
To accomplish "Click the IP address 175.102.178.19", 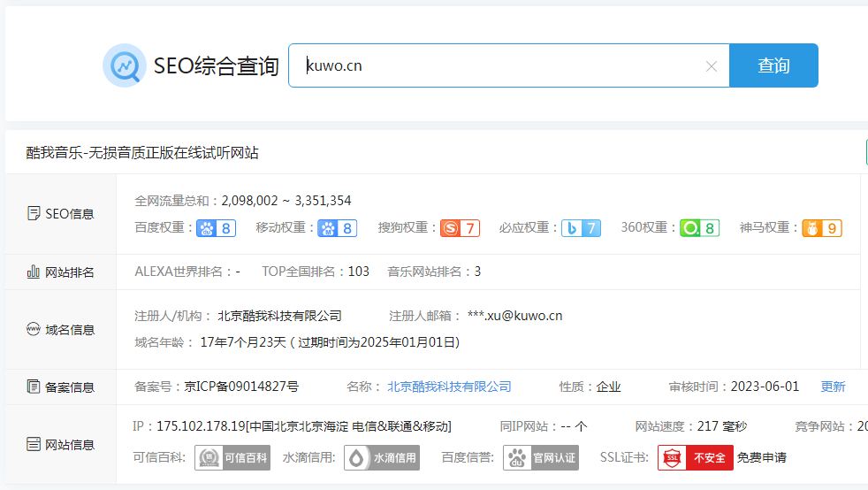I will click(x=201, y=426).
